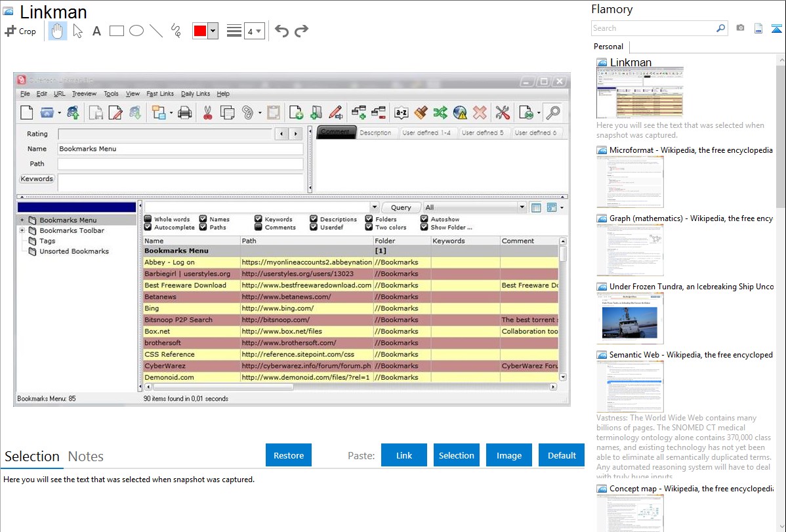Click the red color swatch
Image resolution: width=786 pixels, height=532 pixels.
[x=199, y=31]
